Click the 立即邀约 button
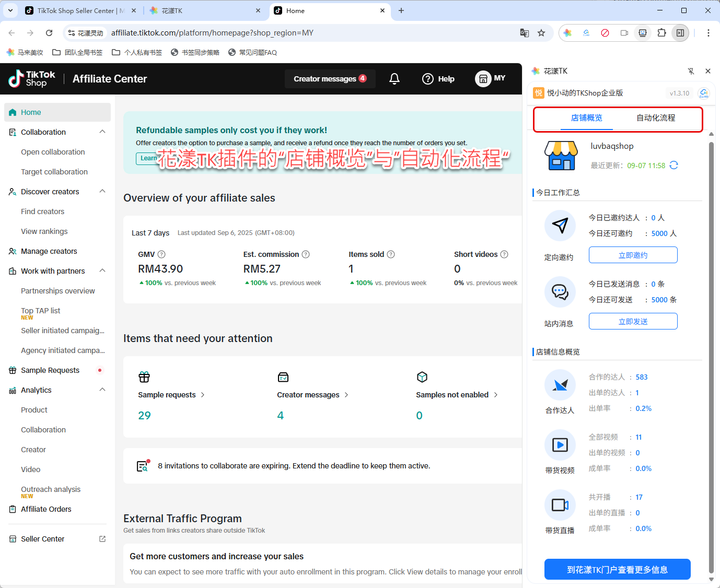 [633, 255]
